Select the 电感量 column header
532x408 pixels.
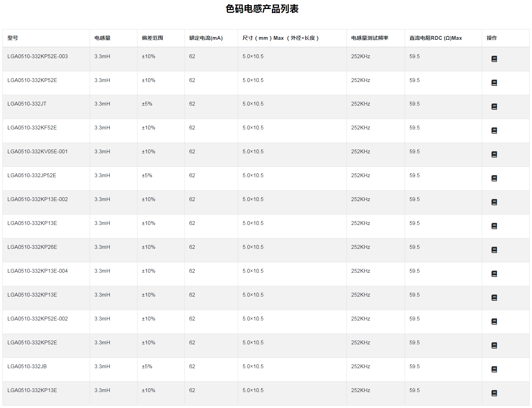click(x=102, y=38)
